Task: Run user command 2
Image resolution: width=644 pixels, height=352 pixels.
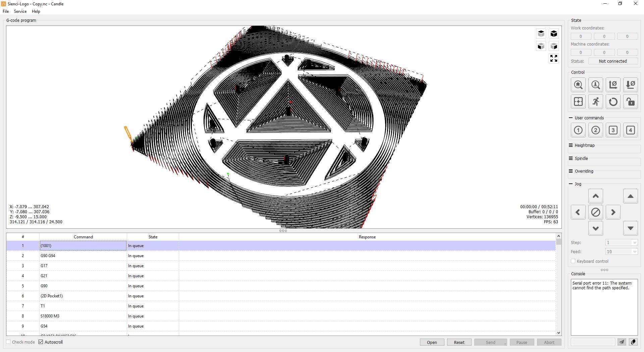Action: pos(596,130)
